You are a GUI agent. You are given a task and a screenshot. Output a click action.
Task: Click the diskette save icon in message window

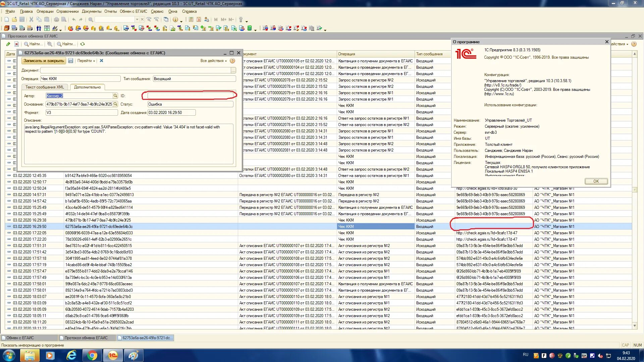[x=70, y=61]
